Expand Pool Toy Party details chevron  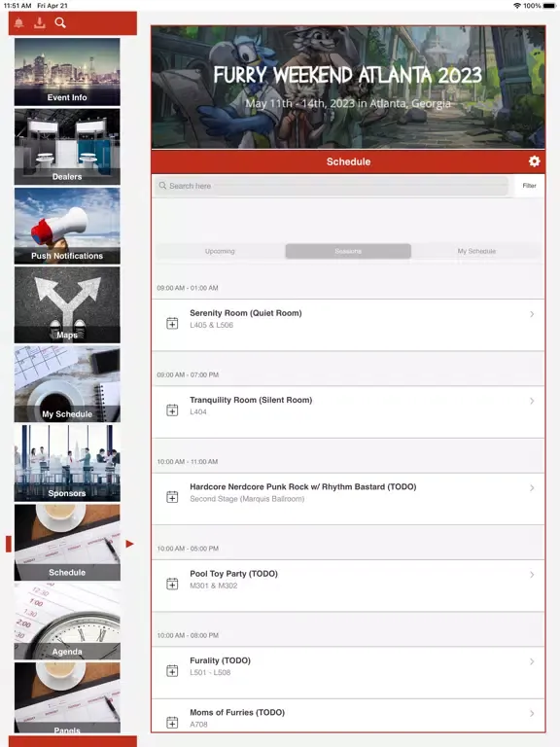click(x=532, y=575)
